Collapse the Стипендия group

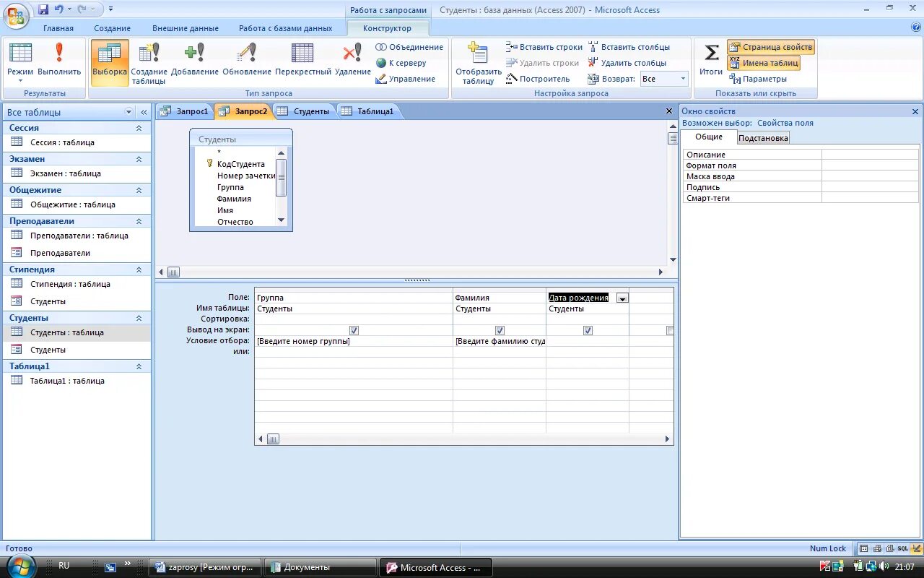[x=139, y=269]
